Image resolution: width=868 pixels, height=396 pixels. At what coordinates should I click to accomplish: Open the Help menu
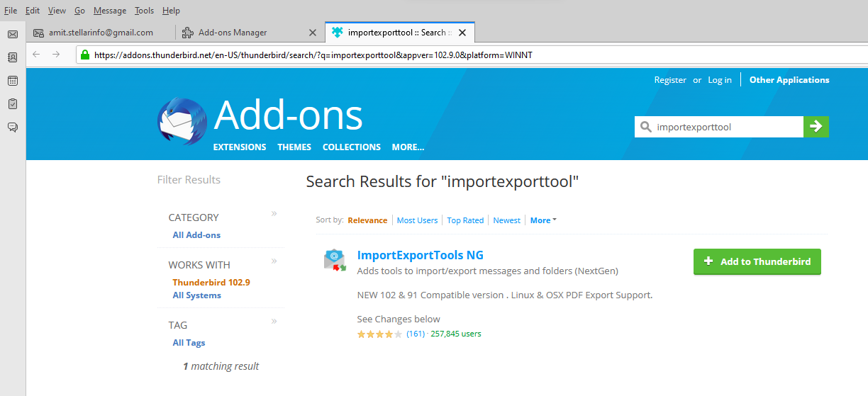(x=171, y=11)
